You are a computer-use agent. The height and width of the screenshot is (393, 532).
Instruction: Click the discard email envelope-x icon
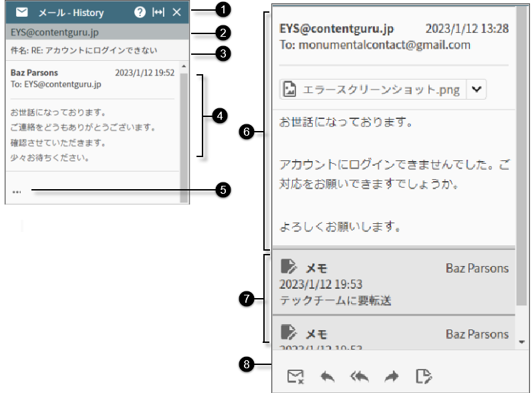pyautogui.click(x=295, y=376)
